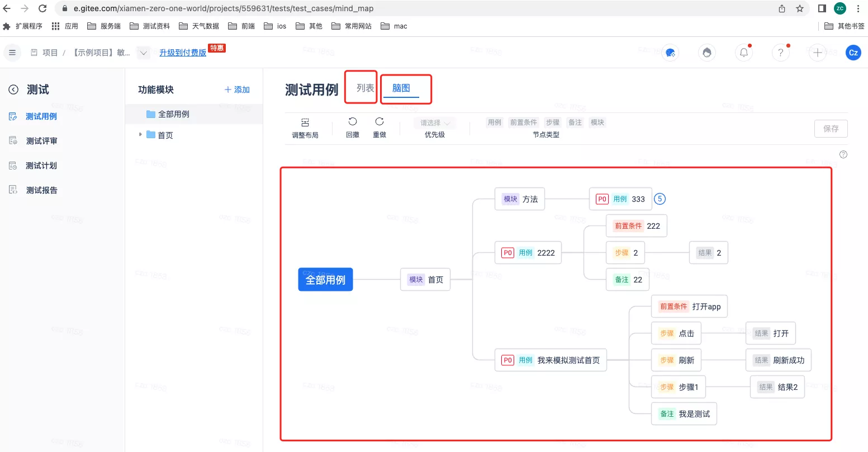The width and height of the screenshot is (868, 452).
Task: Click the back arrow beside 测试
Action: click(13, 90)
